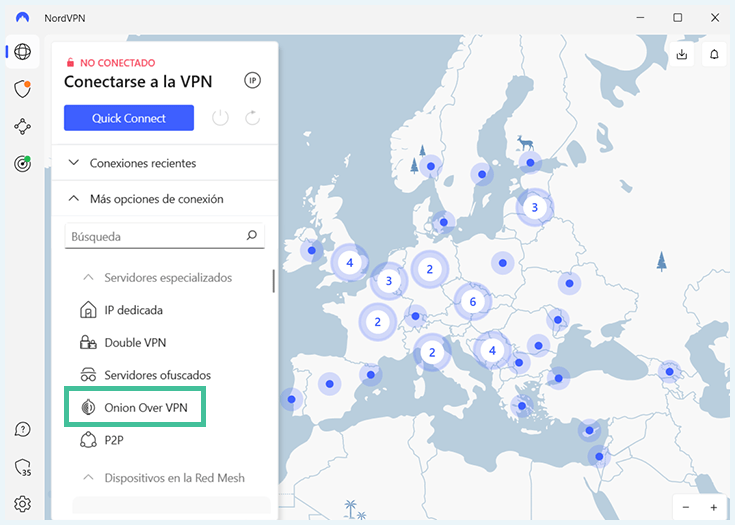This screenshot has height=525, width=735.
Task: Click the Búsqueda search field
Action: tap(165, 236)
